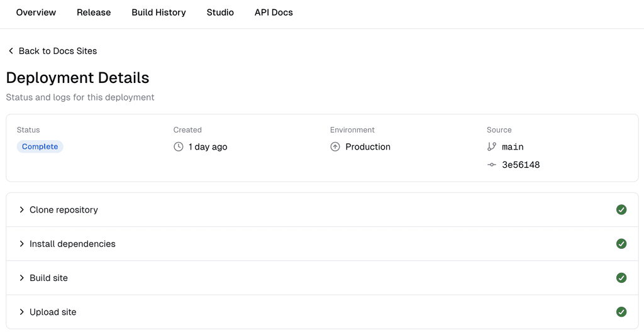Screen dimensions: 644x335
Task: Click the commit icon beside 3e56148
Action: point(492,165)
